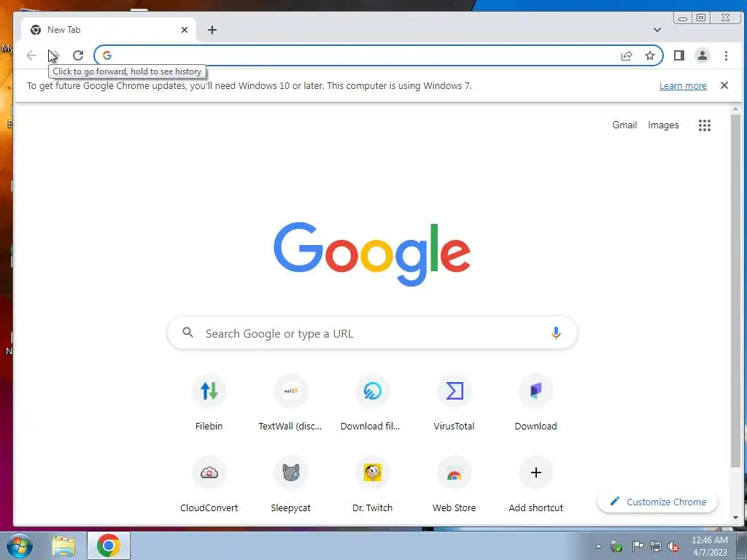Open Chrome three-dot menu
This screenshot has width=747, height=560.
coord(726,55)
